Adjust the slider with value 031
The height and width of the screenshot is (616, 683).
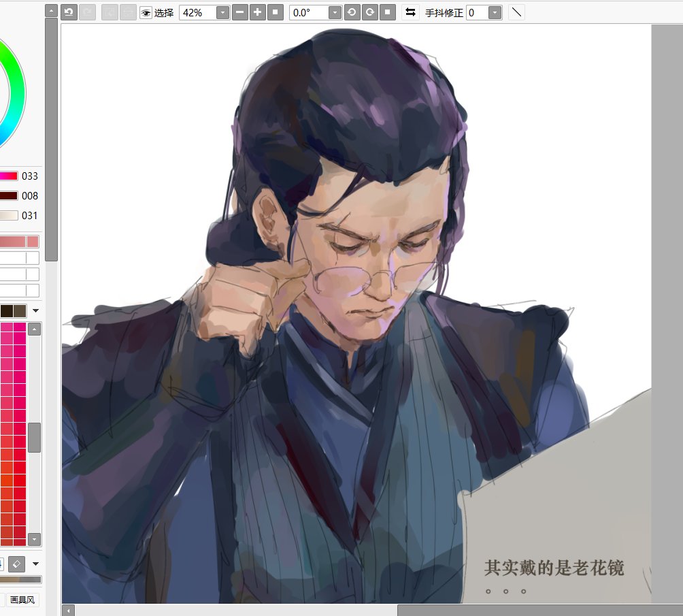pyautogui.click(x=9, y=215)
